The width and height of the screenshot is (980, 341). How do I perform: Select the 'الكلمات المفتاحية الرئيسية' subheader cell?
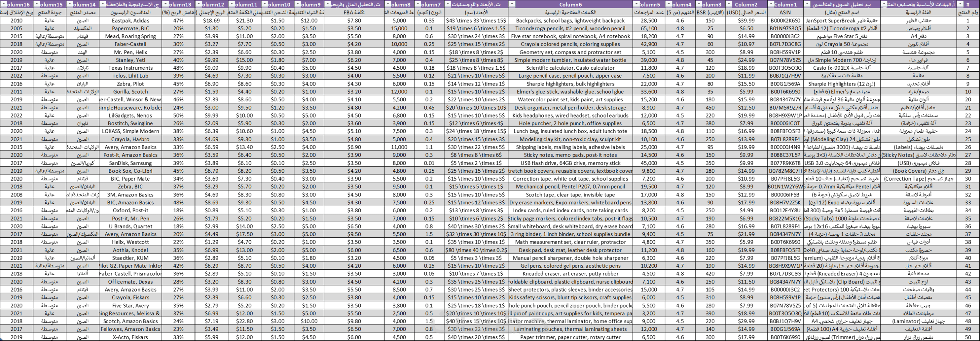[570, 13]
